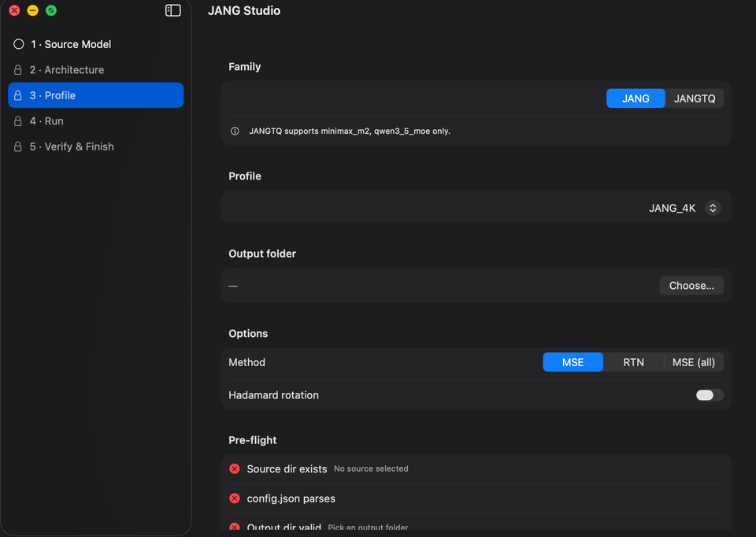Click the Choose... output folder button
Image resolution: width=756 pixels, height=537 pixels.
[691, 285]
